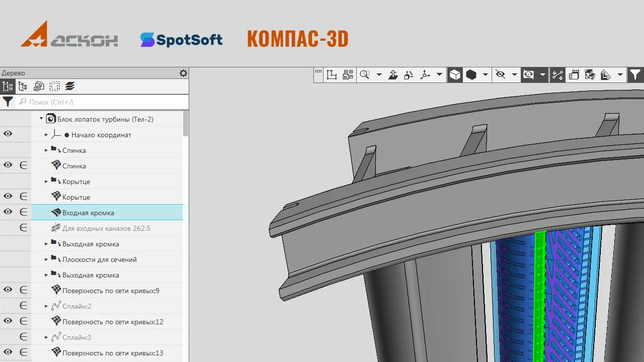Screen dimensions: 644x362
Task: Hide Поверхность по сети кривых:9
Action: [x=8, y=290]
